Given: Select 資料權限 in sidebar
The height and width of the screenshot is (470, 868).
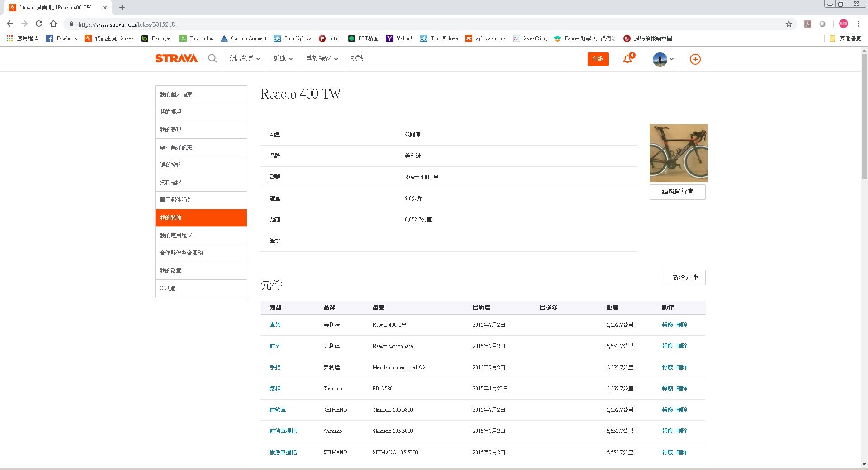Looking at the screenshot, I should click(201, 183).
